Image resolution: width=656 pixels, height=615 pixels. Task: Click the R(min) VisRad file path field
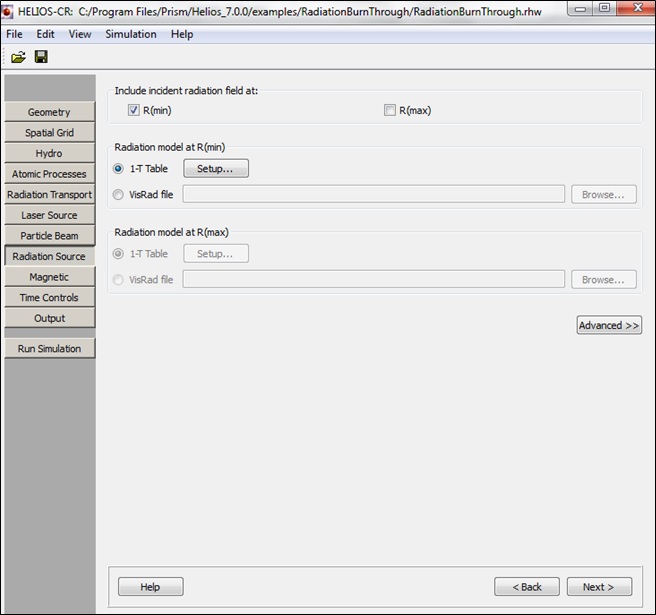pyautogui.click(x=373, y=194)
